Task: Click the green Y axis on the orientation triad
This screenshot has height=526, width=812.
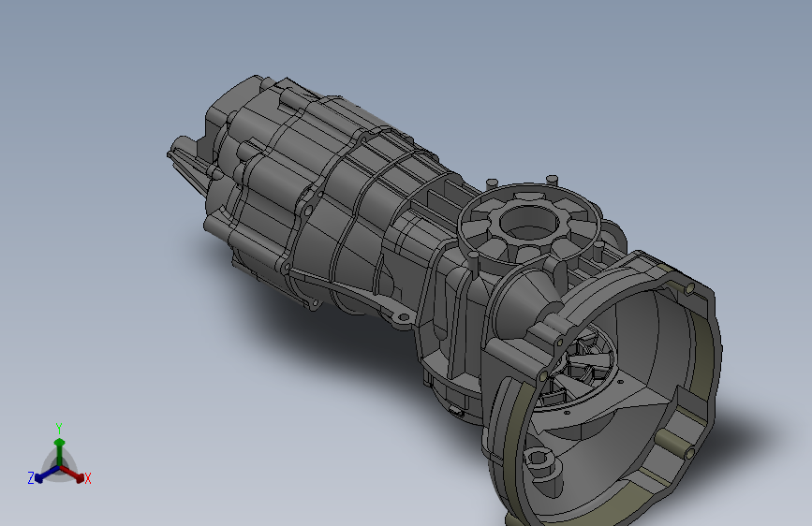Action: click(x=60, y=451)
